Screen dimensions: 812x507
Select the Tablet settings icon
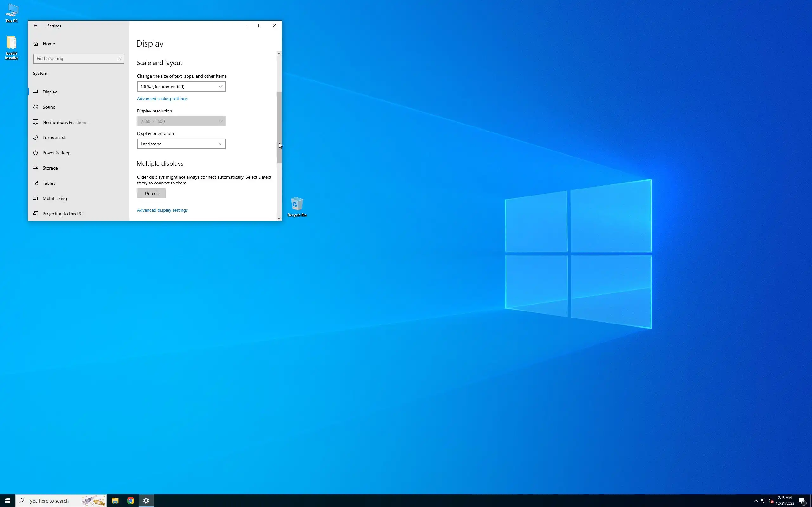tap(36, 183)
